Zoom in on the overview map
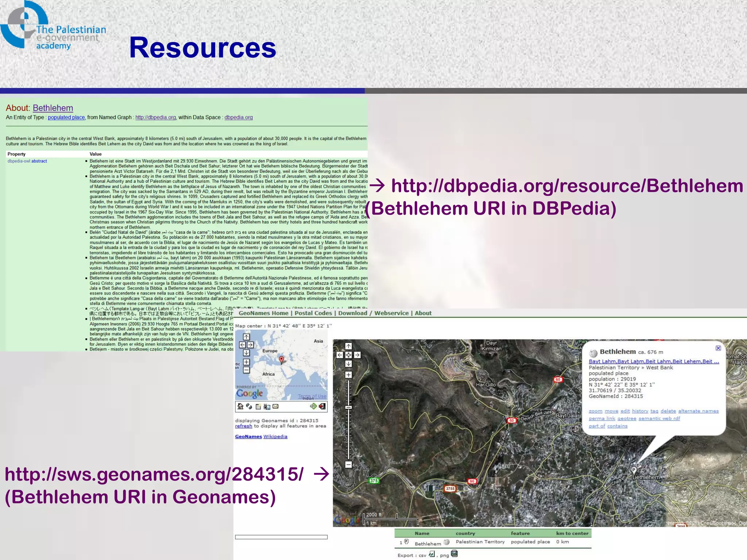 tap(246, 362)
